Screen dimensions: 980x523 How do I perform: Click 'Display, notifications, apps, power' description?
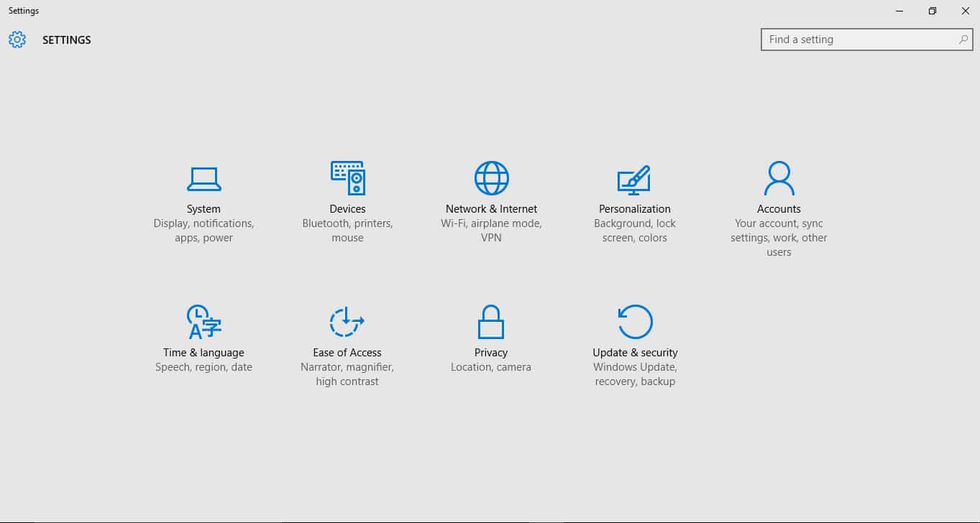point(203,231)
